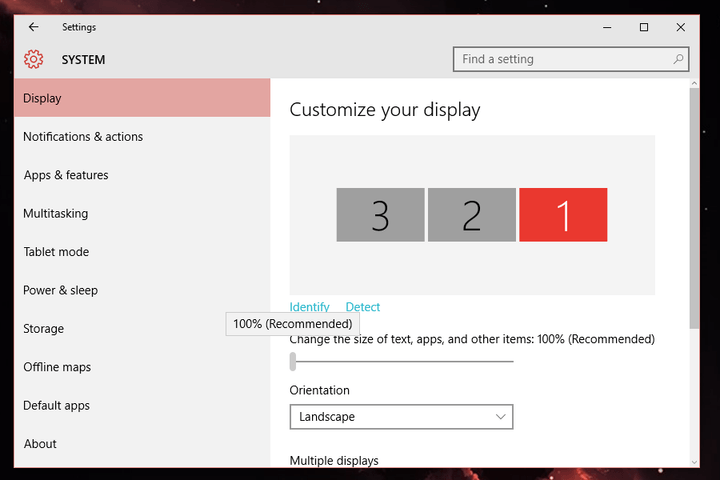Click the Detect link

[363, 307]
